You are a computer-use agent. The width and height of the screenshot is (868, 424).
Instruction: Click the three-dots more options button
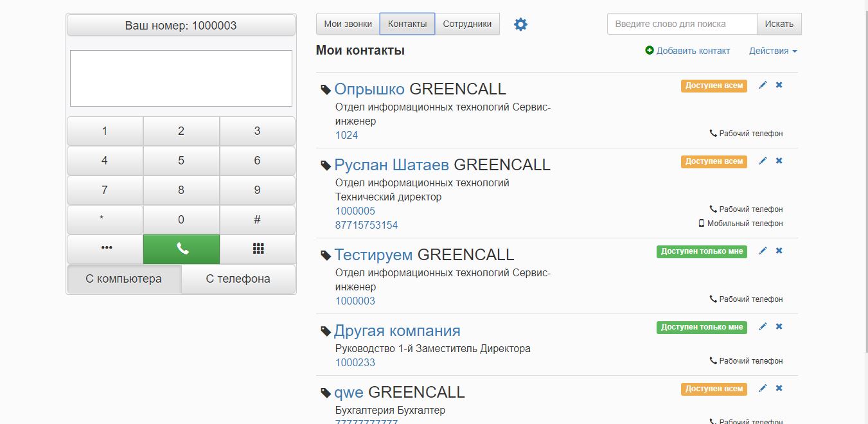(105, 249)
